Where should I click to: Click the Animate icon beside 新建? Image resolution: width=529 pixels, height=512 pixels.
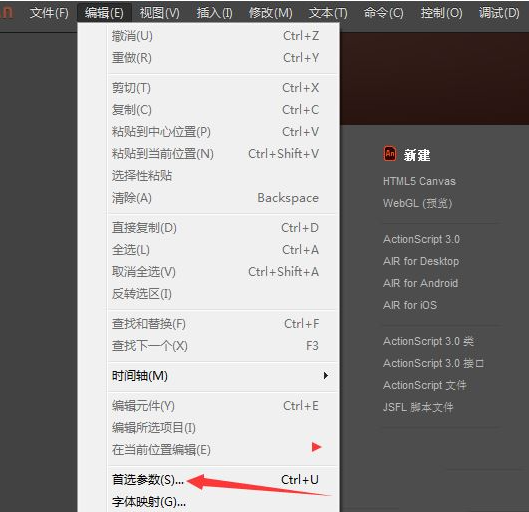coord(390,154)
